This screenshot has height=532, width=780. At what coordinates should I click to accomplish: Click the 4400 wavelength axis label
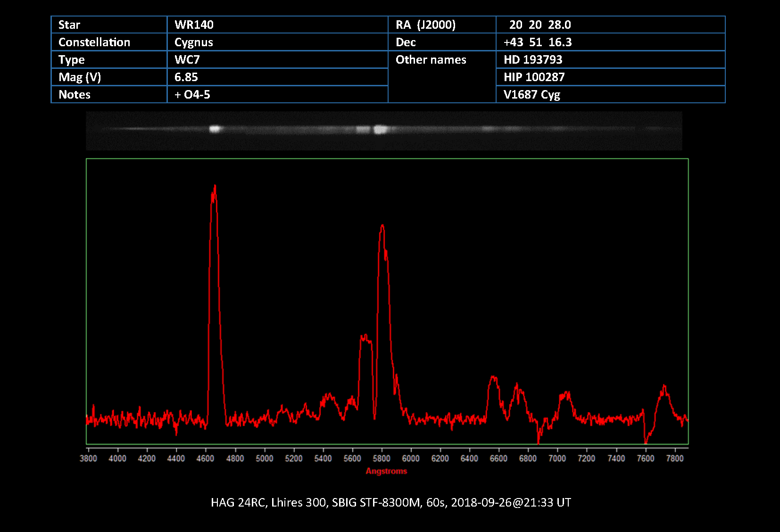pos(176,458)
